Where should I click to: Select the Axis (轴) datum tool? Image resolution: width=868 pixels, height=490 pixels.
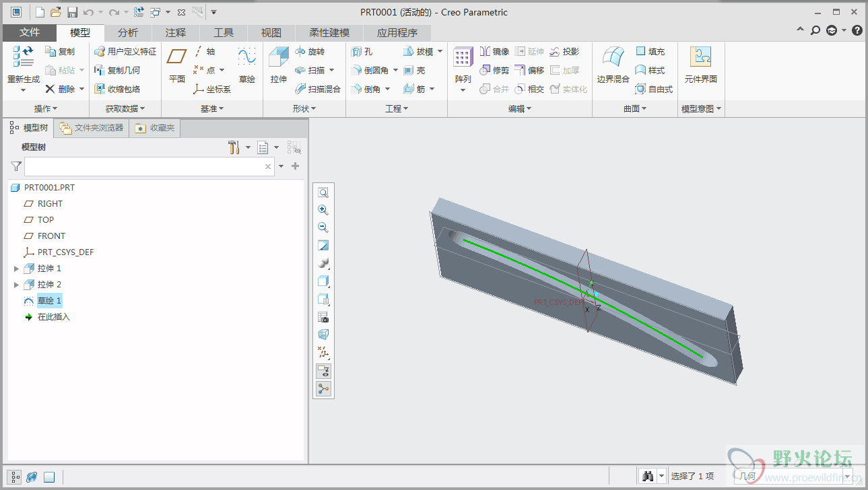[x=204, y=52]
